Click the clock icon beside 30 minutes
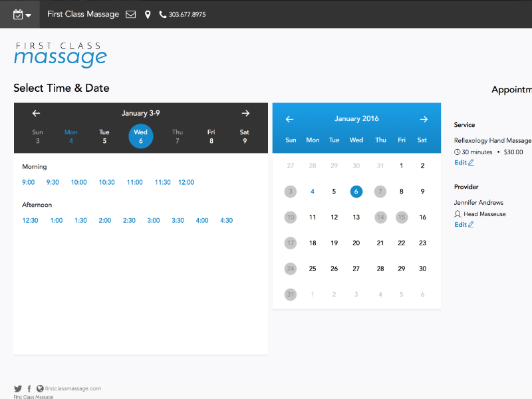 click(x=457, y=152)
